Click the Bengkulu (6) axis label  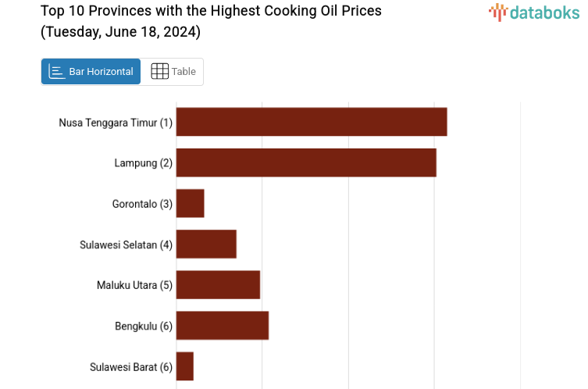(144, 326)
